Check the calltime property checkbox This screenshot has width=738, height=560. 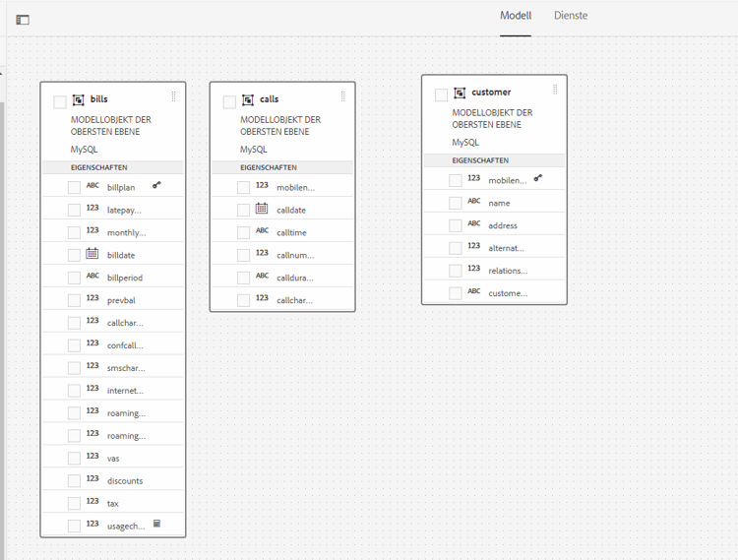point(243,232)
